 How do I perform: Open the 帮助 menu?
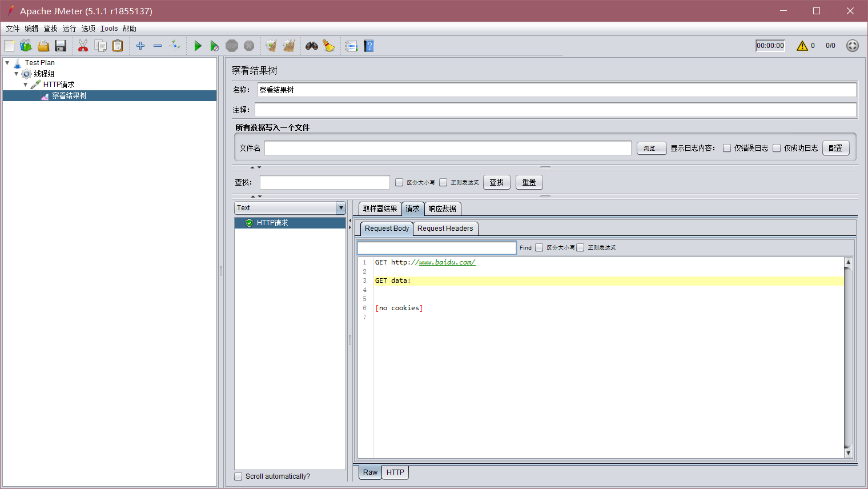click(130, 29)
